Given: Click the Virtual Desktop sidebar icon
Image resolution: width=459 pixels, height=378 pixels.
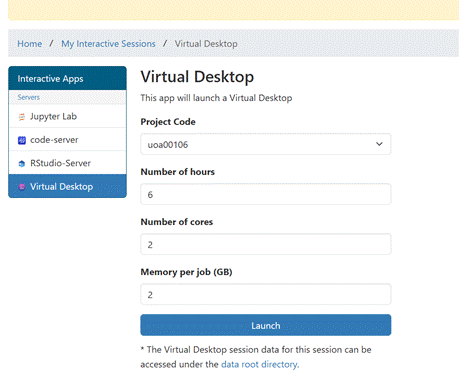Looking at the screenshot, I should click(22, 187).
